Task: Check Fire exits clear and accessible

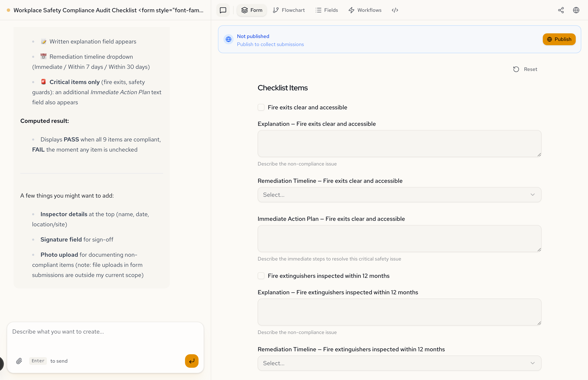Action: pos(261,107)
